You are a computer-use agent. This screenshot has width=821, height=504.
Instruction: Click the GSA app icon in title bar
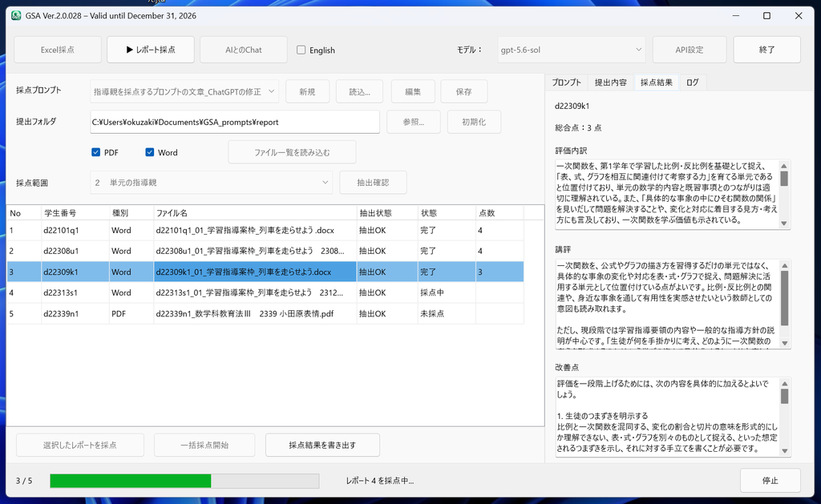tap(16, 16)
